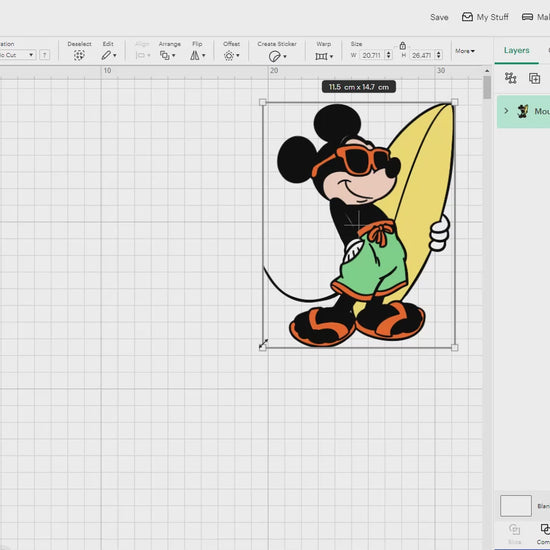Expand the Create Sticker dropdown arrow

(285, 56)
